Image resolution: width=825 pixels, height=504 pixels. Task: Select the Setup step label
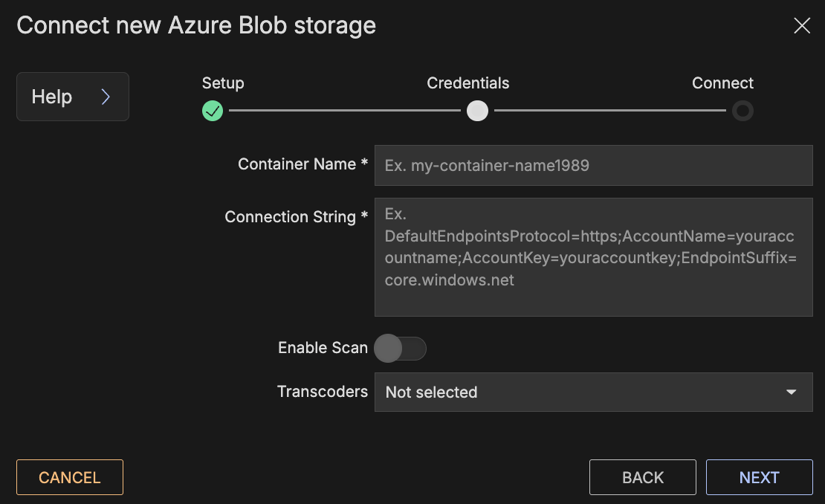click(223, 83)
